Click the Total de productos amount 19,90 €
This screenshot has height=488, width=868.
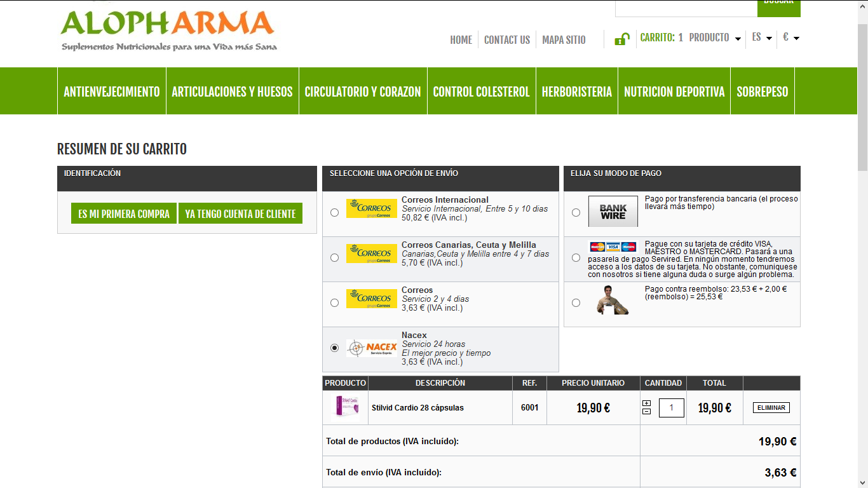(778, 442)
